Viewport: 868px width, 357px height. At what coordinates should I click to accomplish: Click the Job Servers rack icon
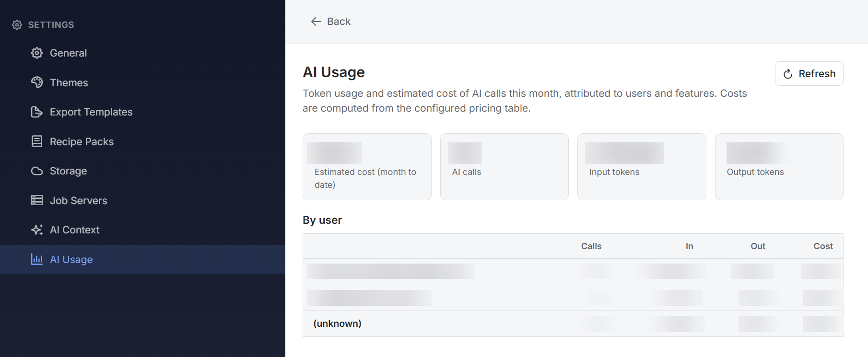37,200
